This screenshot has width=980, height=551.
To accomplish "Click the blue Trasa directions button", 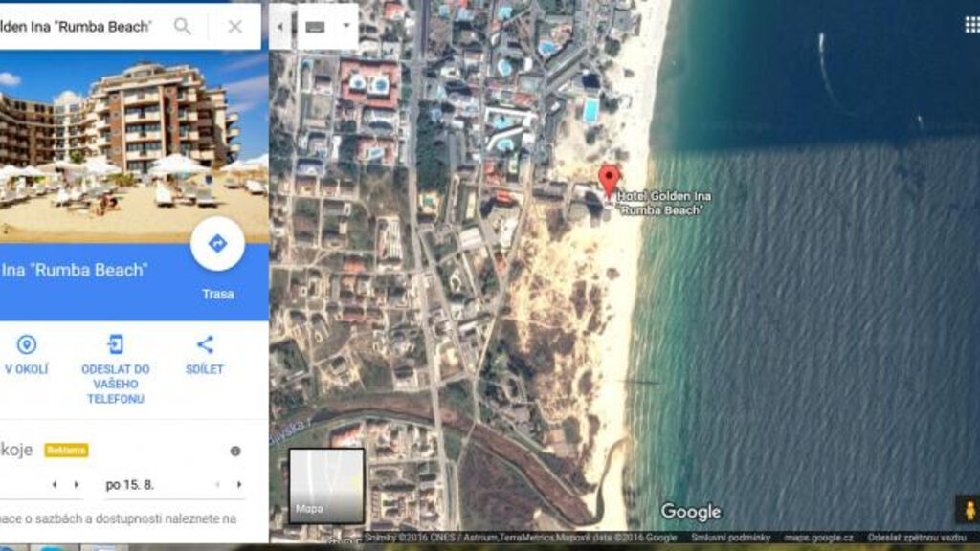I will click(217, 245).
